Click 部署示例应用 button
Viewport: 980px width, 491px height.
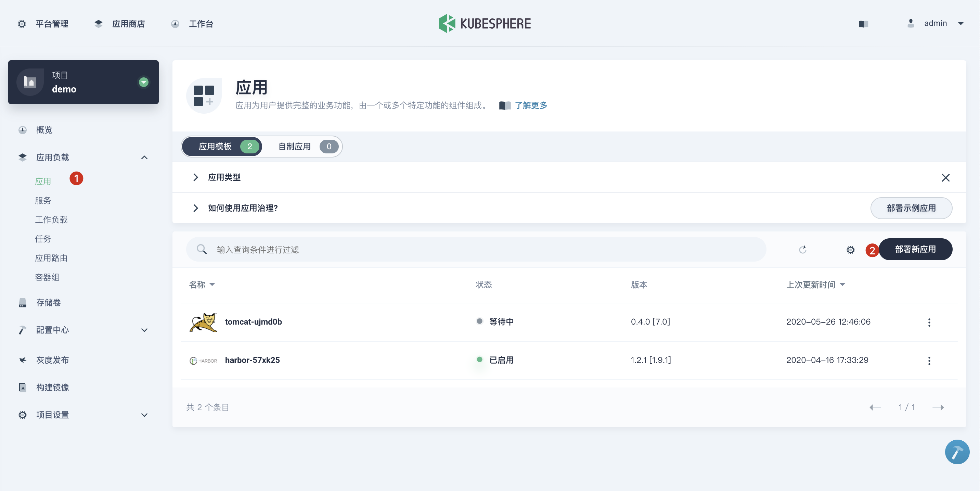coord(911,208)
